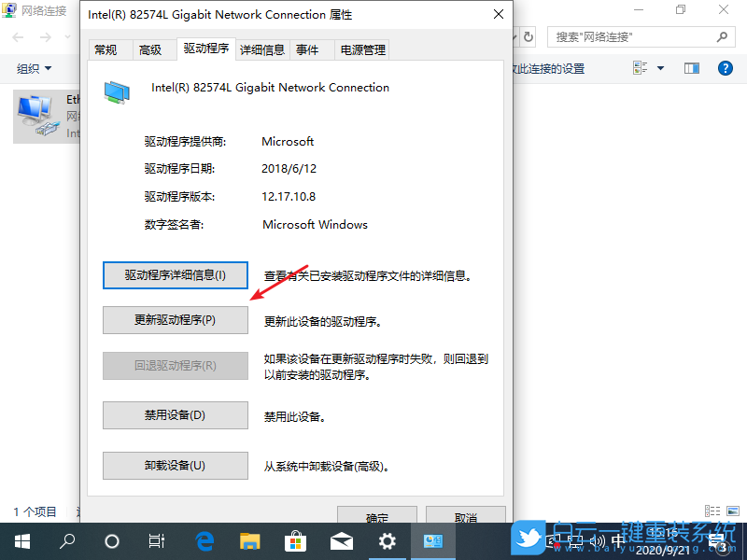The height and width of the screenshot is (560, 747).
Task: Open the Mail app from the taskbar
Action: (x=341, y=541)
